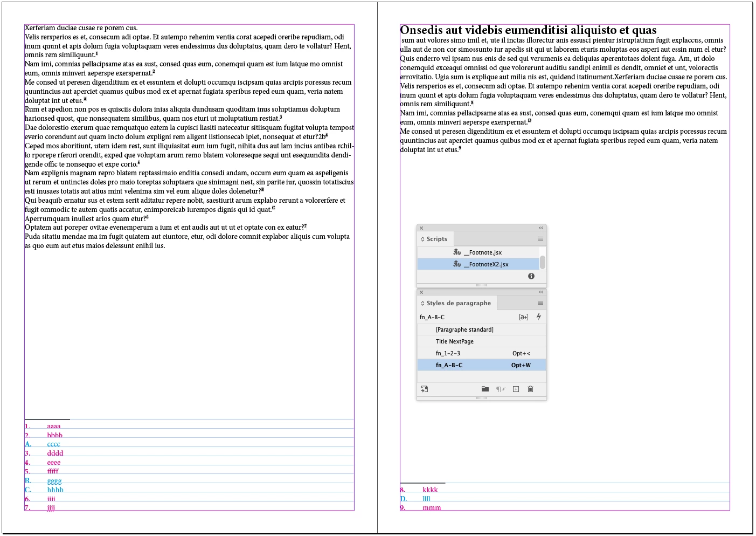Apply the [Paragraphe standard] style
This screenshot has height=536, width=756.
tap(482, 329)
